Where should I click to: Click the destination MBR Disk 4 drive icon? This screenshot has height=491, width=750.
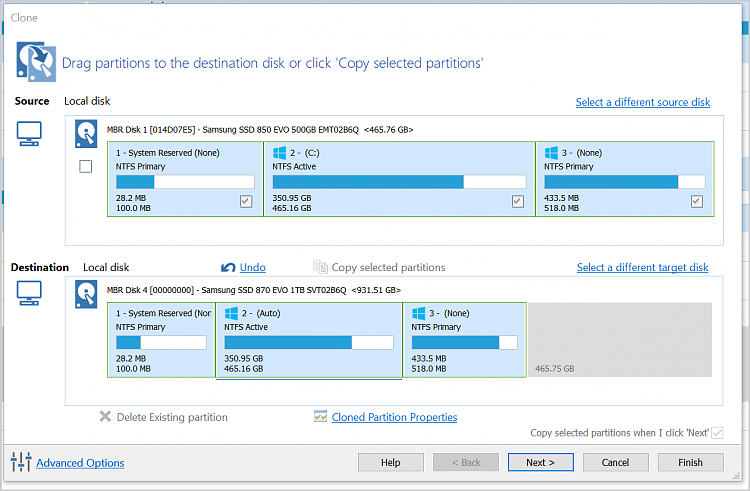86,295
